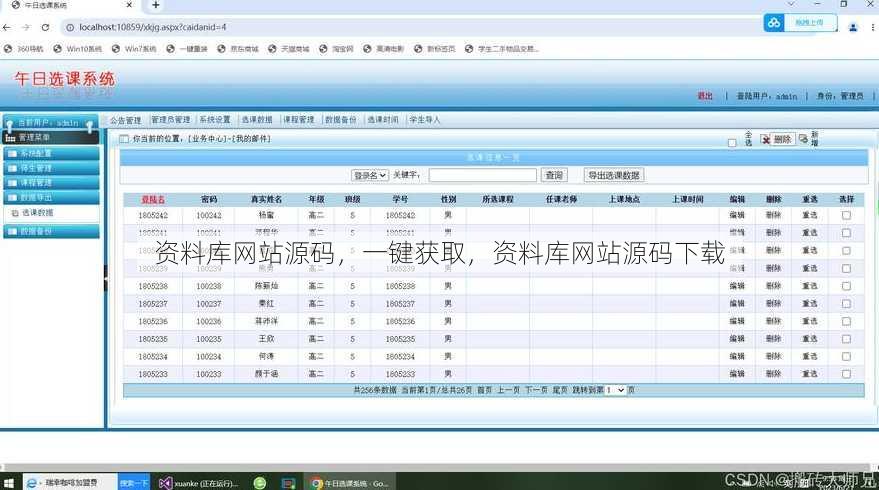Open the Win7系统 bookmark
Image resolution: width=879 pixels, height=490 pixels.
[134, 49]
